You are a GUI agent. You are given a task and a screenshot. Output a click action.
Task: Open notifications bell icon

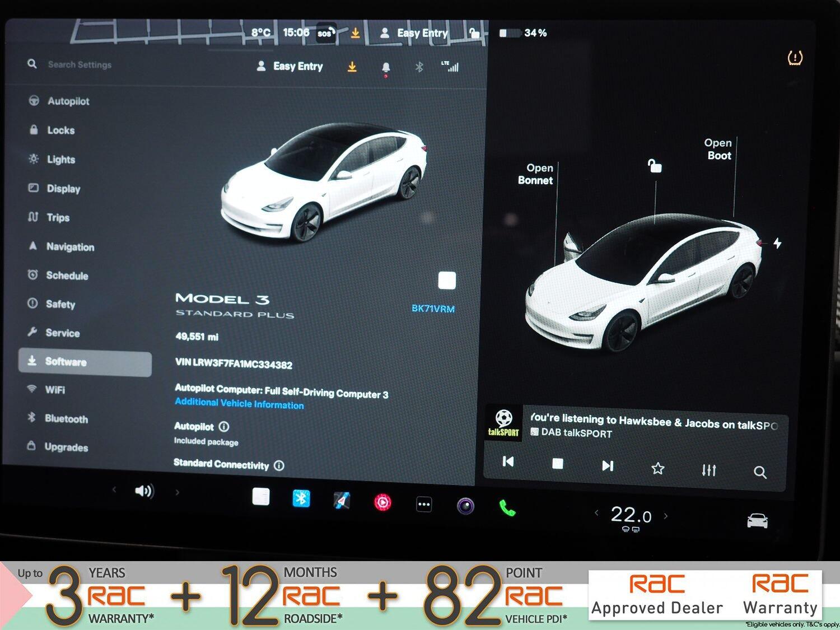pyautogui.click(x=385, y=68)
